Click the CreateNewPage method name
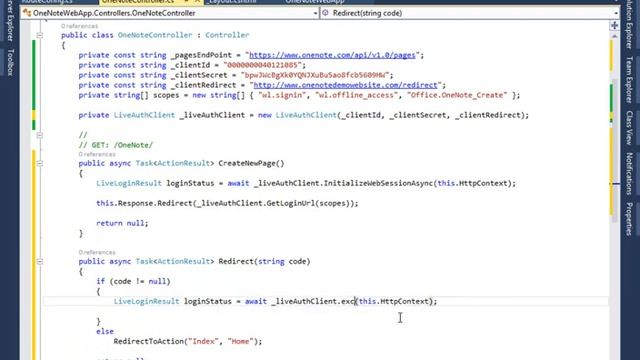640x360 pixels. 247,163
